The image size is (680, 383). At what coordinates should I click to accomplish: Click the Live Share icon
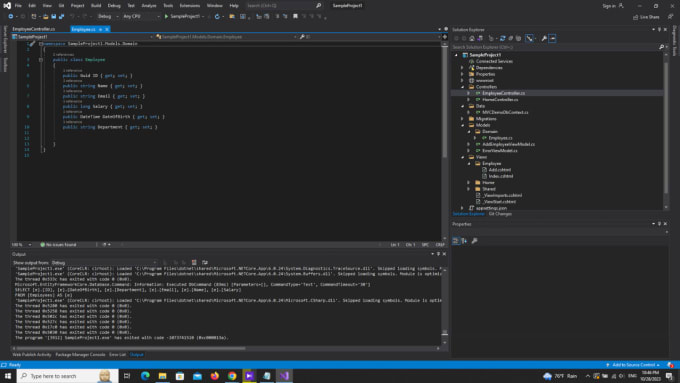tap(635, 17)
